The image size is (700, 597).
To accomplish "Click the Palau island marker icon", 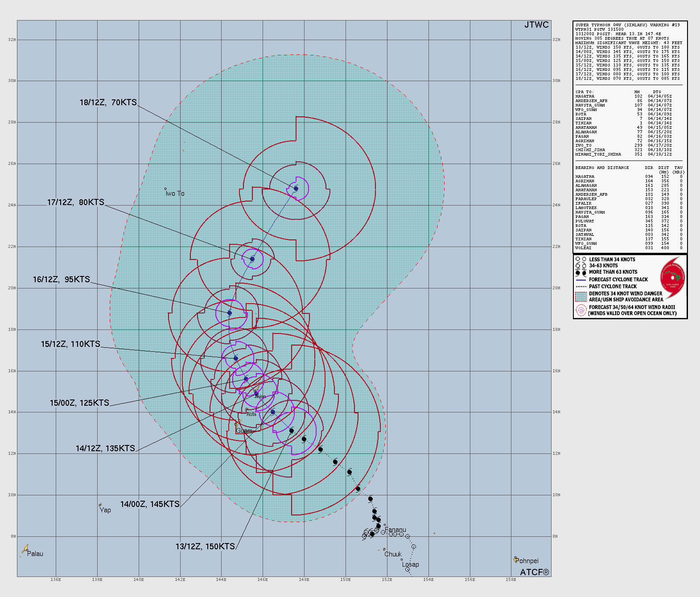I will click(25, 550).
